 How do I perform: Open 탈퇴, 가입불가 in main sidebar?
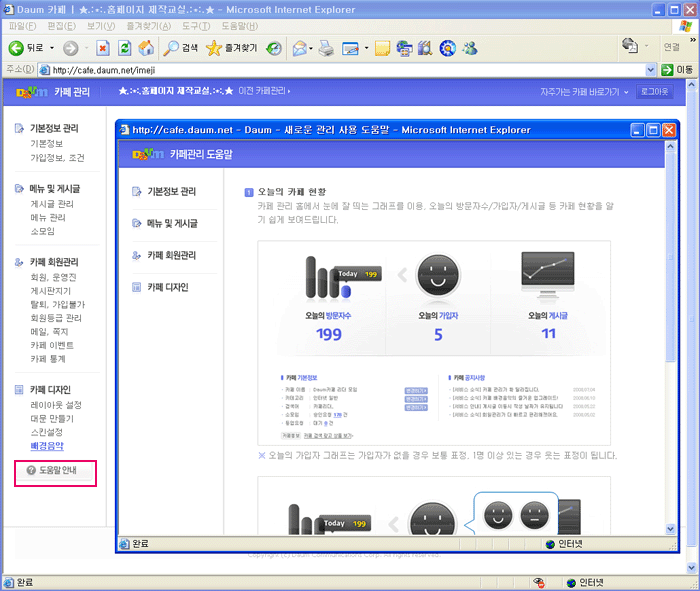[x=57, y=304]
